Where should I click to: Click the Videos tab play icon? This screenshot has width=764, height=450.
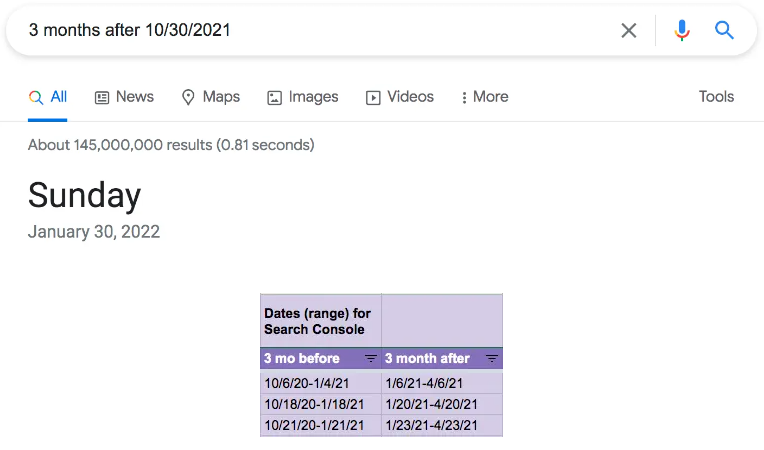[x=373, y=97]
